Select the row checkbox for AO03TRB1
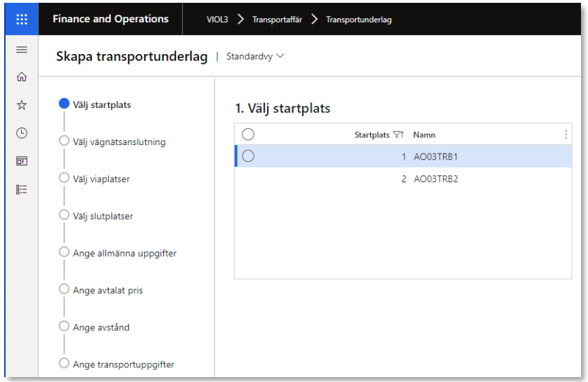The image size is (588, 382). (x=248, y=156)
